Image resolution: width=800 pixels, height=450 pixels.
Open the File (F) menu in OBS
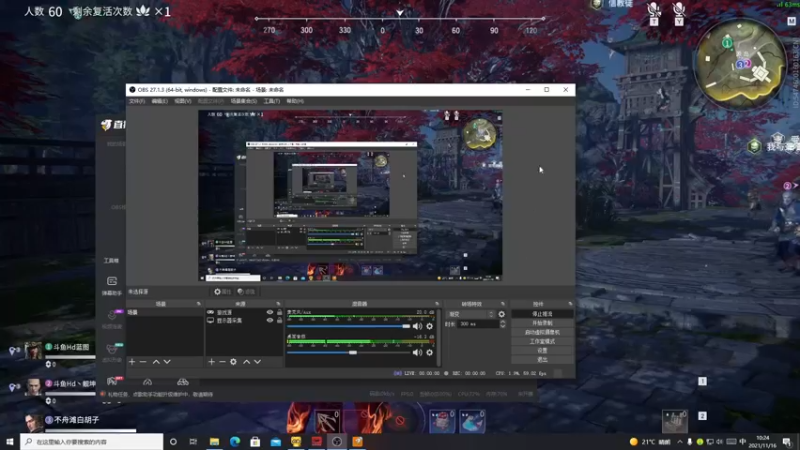(137, 101)
